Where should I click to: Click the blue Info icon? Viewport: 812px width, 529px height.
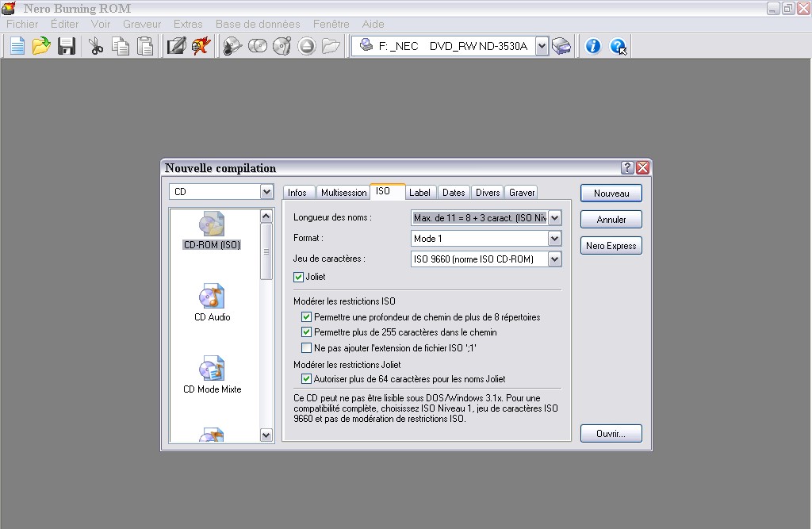tap(593, 46)
